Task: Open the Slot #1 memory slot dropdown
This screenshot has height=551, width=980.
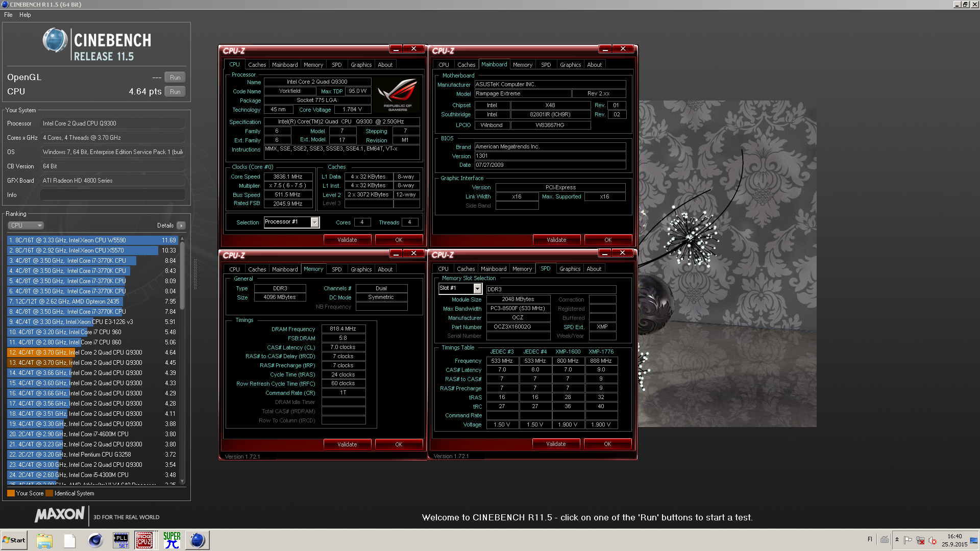Action: (x=477, y=289)
